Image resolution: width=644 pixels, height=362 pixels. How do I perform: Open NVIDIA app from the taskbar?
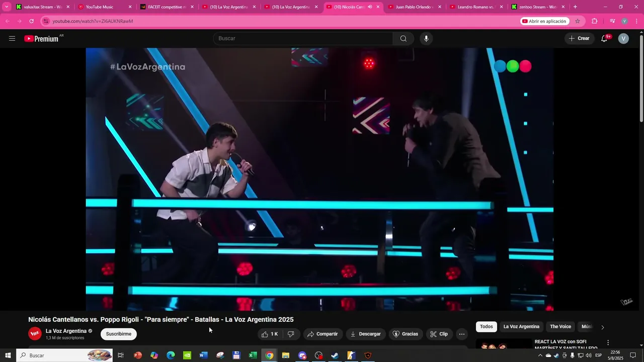tap(187, 355)
